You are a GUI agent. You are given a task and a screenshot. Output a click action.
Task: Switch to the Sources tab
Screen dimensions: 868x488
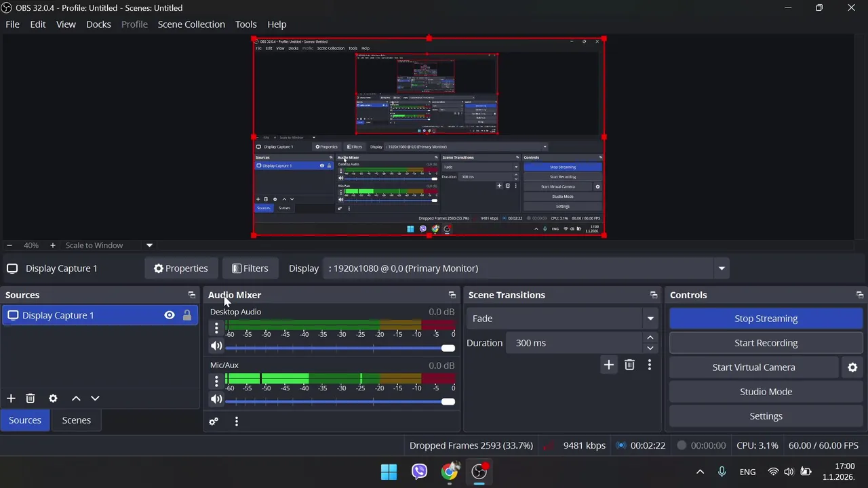tap(25, 420)
